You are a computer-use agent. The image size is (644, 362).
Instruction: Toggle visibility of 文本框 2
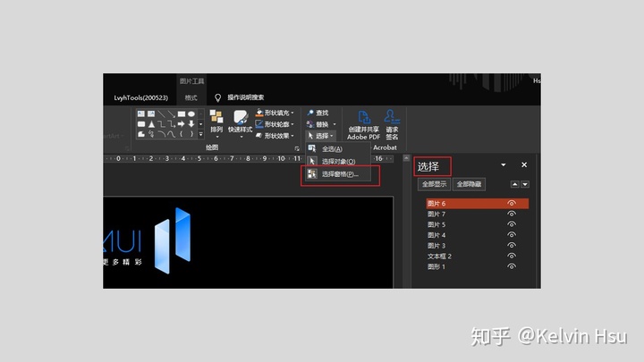coord(512,257)
